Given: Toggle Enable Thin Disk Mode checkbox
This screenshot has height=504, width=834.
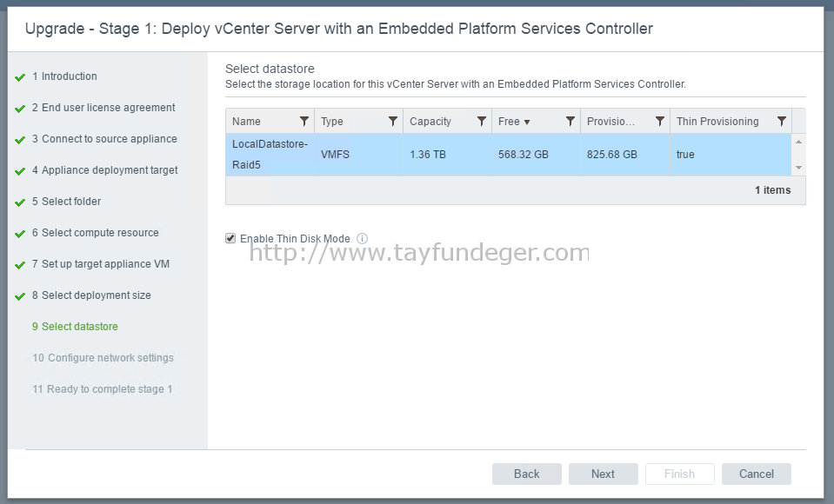Looking at the screenshot, I should [230, 238].
